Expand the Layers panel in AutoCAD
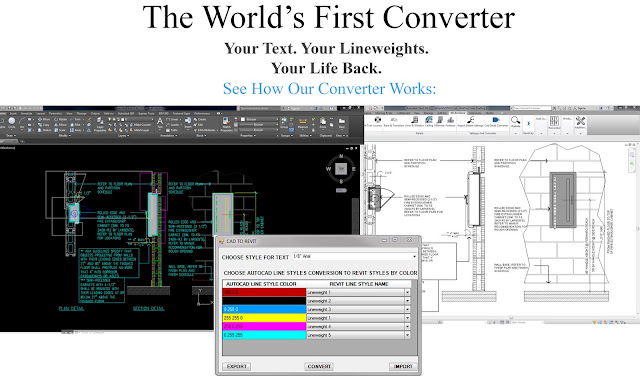The width and height of the screenshot is (640, 384). point(124,135)
